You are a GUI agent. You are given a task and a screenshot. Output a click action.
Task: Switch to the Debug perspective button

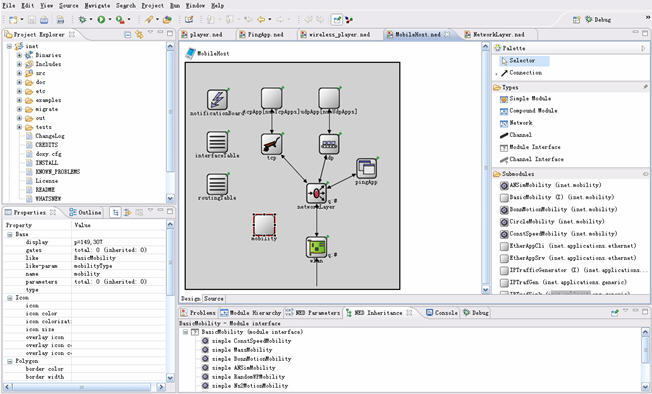[598, 20]
